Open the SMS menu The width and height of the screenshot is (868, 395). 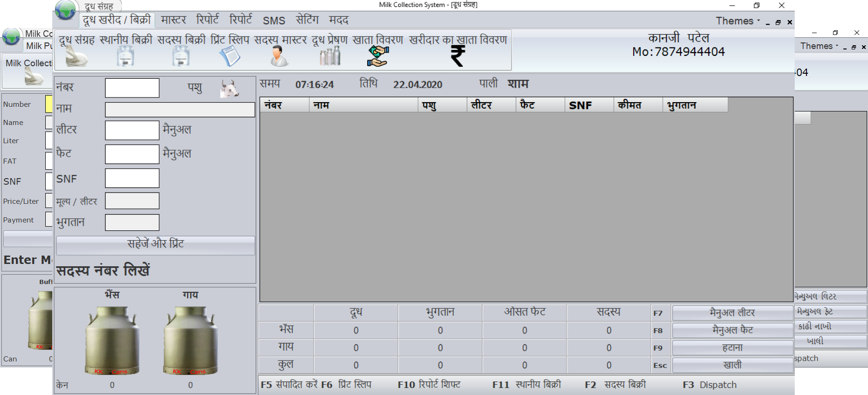click(274, 21)
